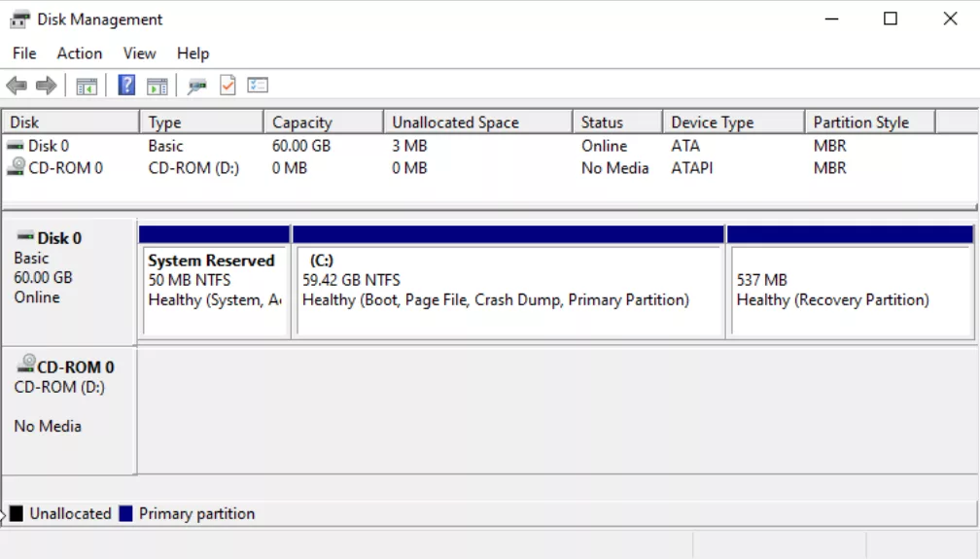The width and height of the screenshot is (980, 559).
Task: Click the Forward arrow in toolbar
Action: 47,85
